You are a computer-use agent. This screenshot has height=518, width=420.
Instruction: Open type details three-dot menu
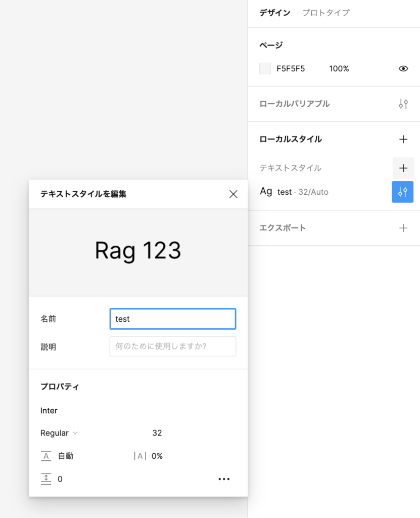224,479
